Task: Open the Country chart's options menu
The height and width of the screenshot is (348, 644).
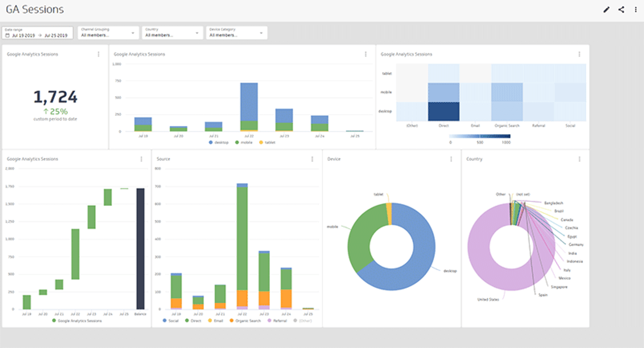Action: click(579, 159)
